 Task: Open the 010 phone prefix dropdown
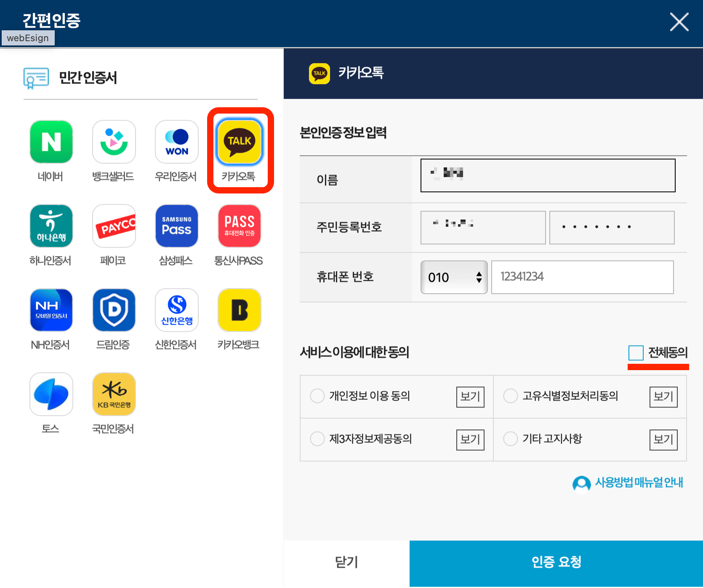(x=454, y=277)
